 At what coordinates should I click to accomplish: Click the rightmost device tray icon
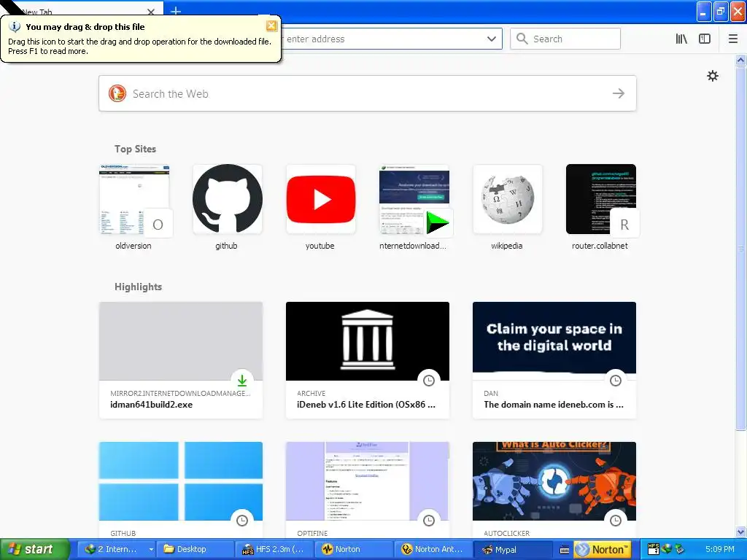pyautogui.click(x=679, y=549)
